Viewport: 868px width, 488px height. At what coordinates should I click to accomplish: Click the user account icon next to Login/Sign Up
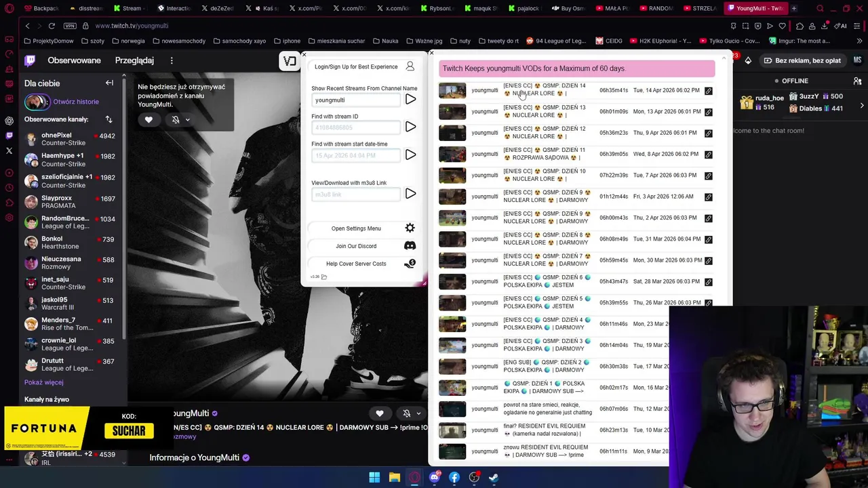410,66
